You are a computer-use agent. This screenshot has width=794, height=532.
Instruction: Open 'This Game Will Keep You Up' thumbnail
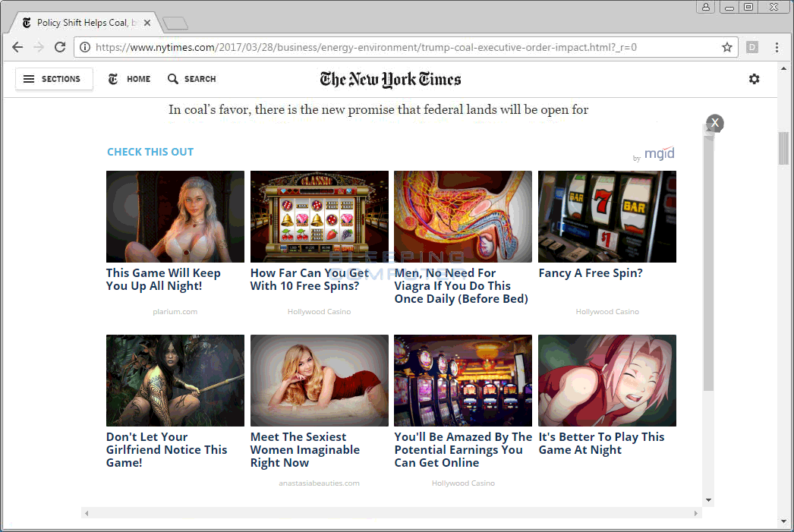tap(175, 216)
